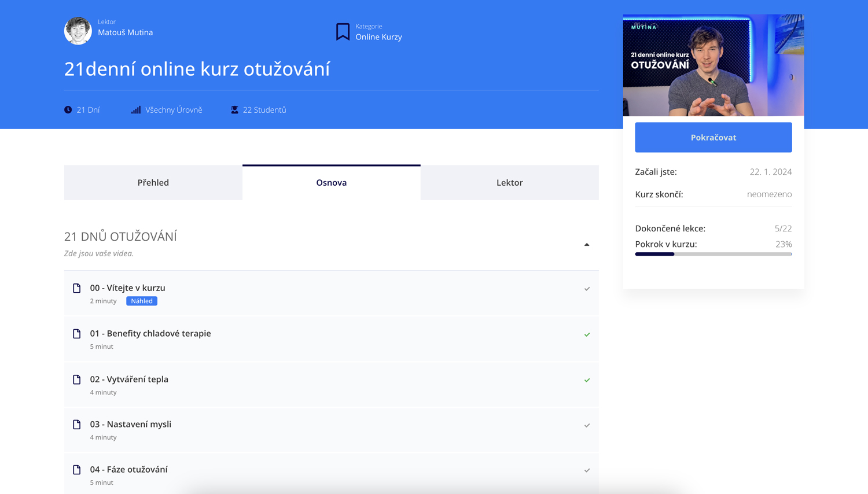Screen dimensions: 868x494
Task: Open the Matouš Mutina lecturer link
Action: [x=126, y=32]
